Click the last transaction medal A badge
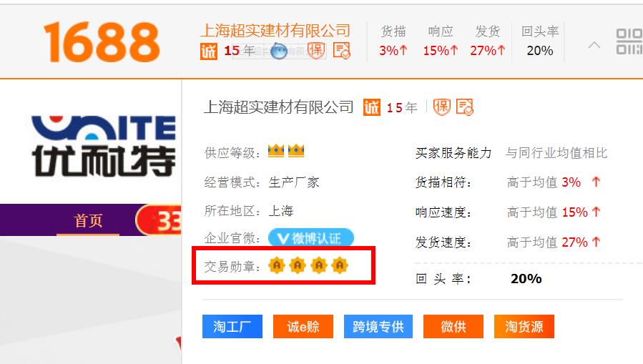Image resolution: width=643 pixels, height=364 pixels. (x=340, y=265)
